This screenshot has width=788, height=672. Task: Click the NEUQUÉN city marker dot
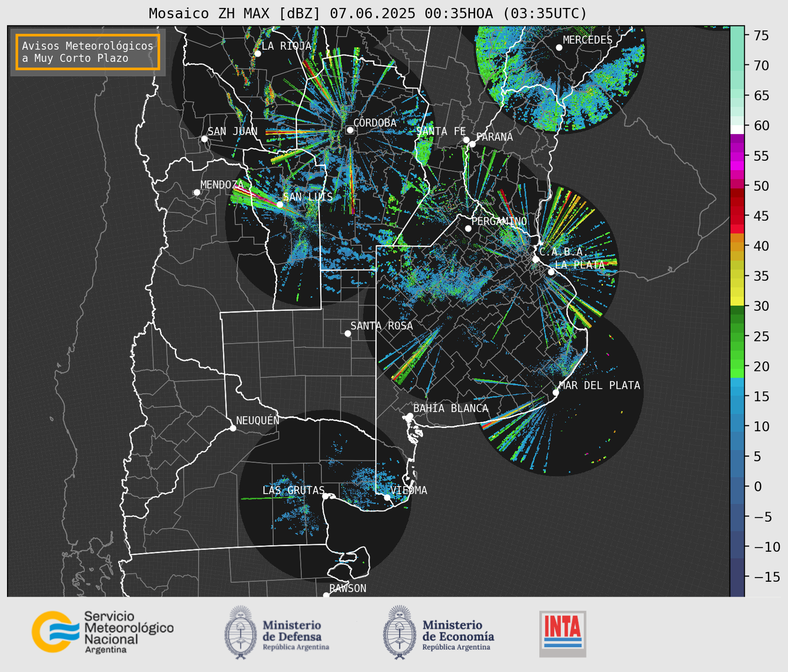233,428
